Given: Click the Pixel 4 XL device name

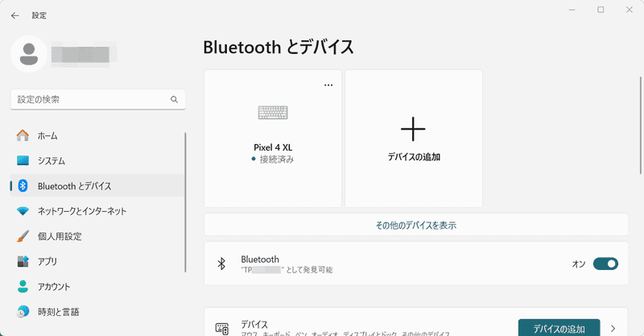Looking at the screenshot, I should tap(273, 147).
